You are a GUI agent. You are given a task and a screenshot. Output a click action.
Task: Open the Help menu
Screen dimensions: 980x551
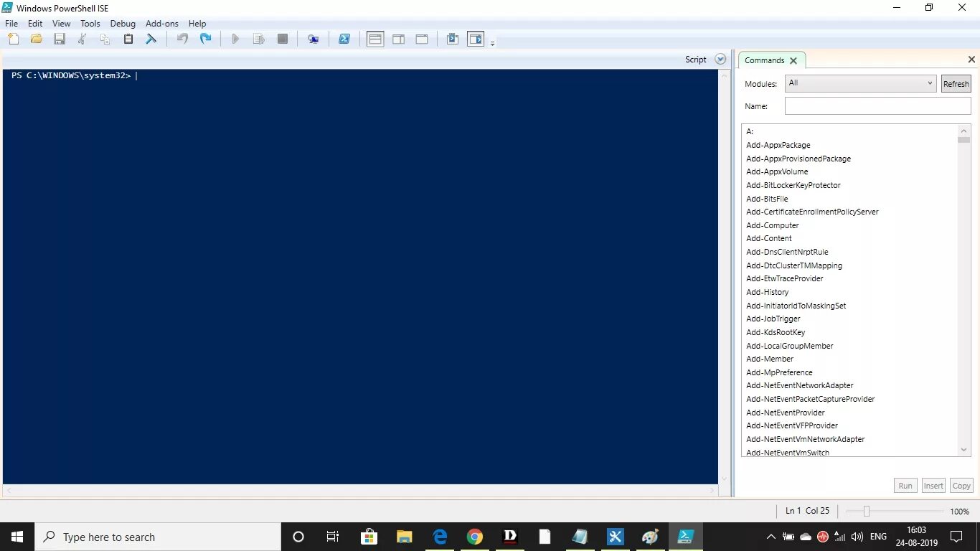tap(197, 24)
